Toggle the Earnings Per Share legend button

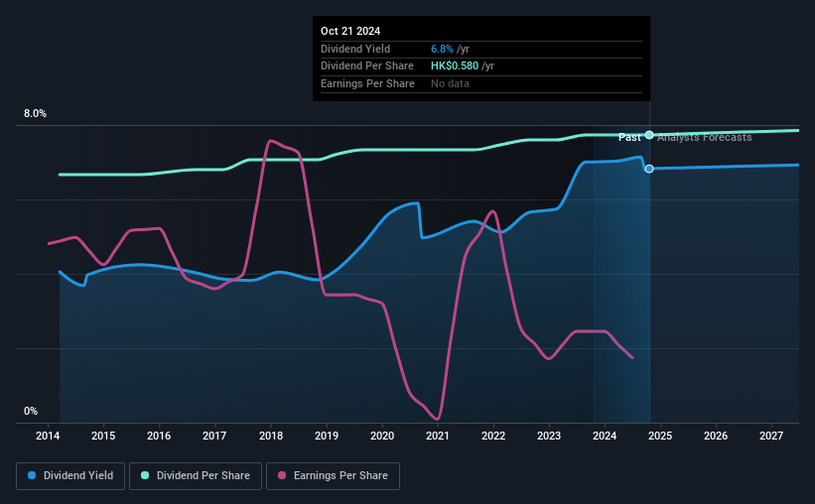[x=333, y=476]
